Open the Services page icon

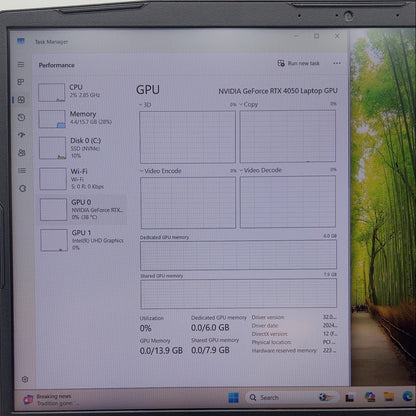tap(22, 188)
